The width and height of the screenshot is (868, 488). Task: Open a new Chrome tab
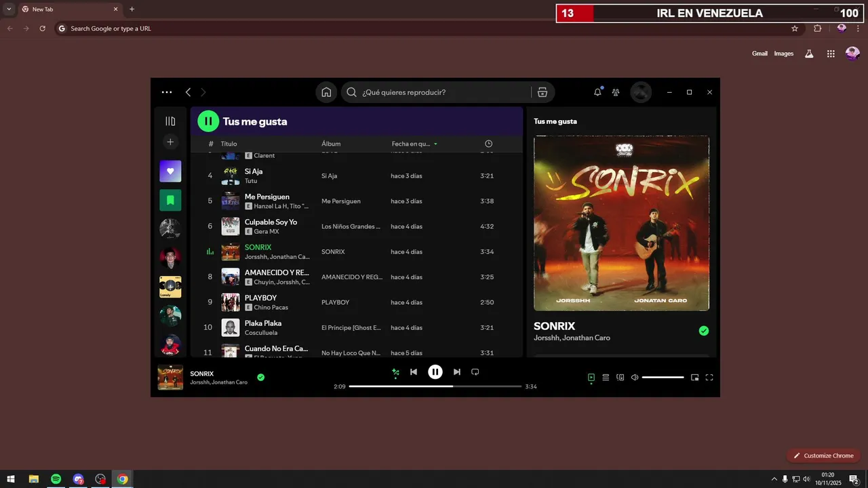click(x=132, y=9)
